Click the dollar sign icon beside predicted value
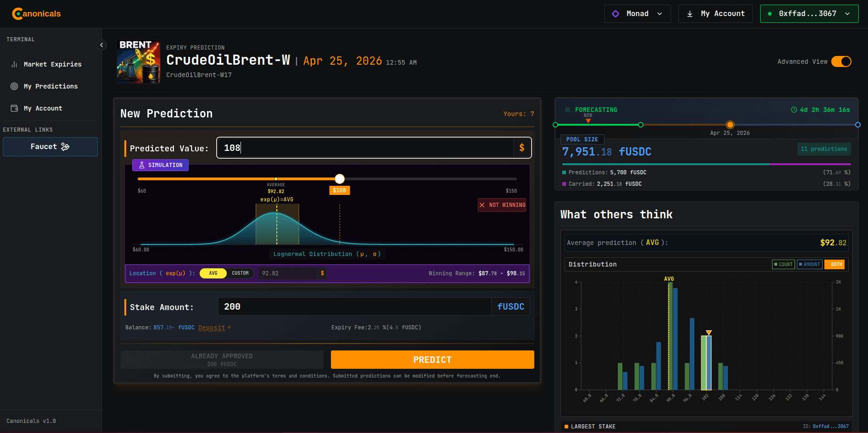The width and height of the screenshot is (868, 433). 522,148
